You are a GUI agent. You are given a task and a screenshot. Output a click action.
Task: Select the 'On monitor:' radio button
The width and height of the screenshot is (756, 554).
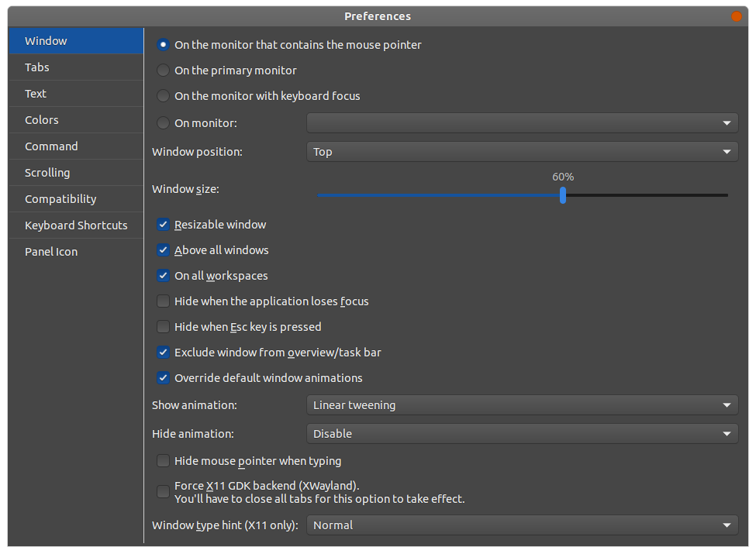click(x=163, y=123)
